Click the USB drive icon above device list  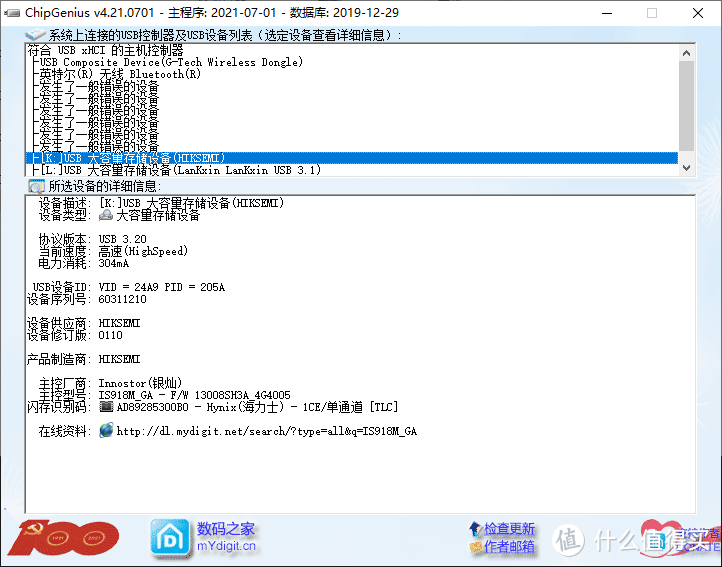click(35, 35)
